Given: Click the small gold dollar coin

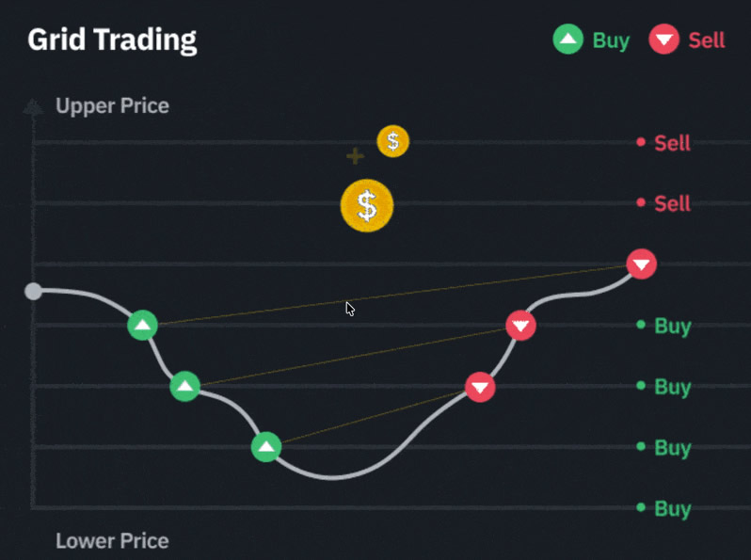Looking at the screenshot, I should click(393, 142).
